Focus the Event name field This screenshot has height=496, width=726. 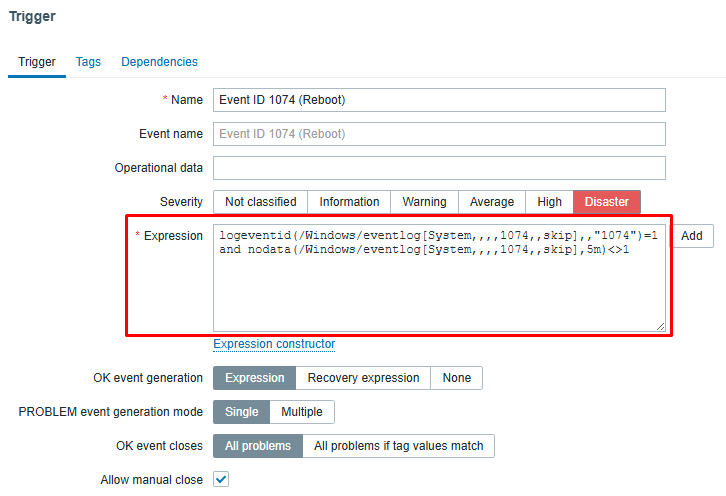tap(439, 134)
